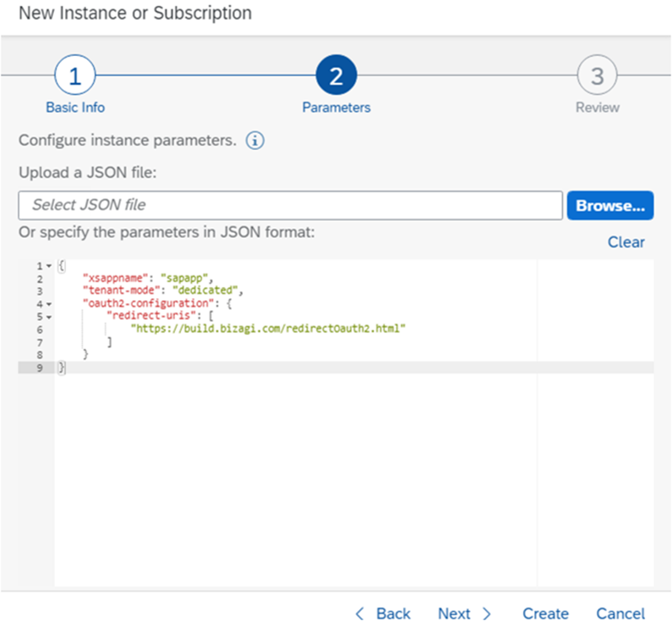Click the "xsappname" key in line 2

click(x=115, y=278)
